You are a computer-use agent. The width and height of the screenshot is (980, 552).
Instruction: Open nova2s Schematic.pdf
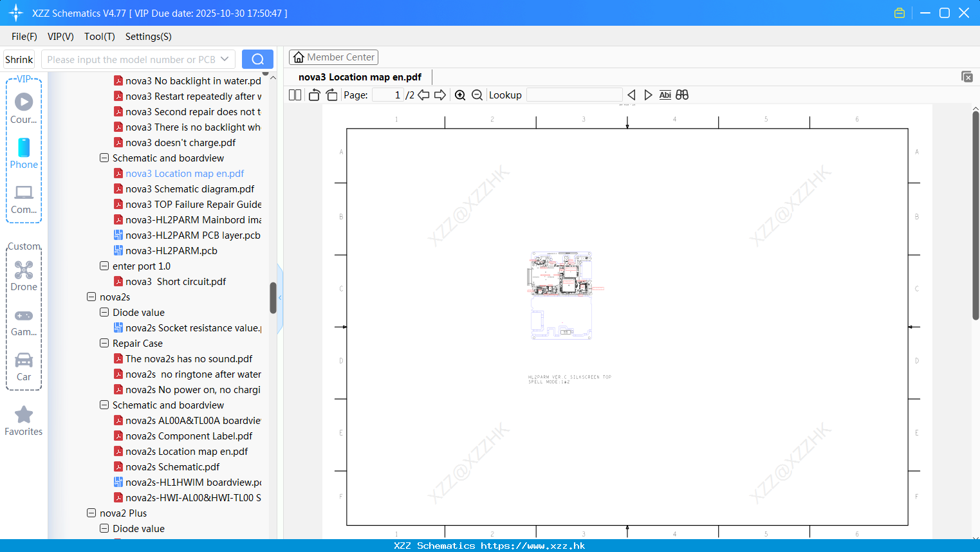click(172, 466)
